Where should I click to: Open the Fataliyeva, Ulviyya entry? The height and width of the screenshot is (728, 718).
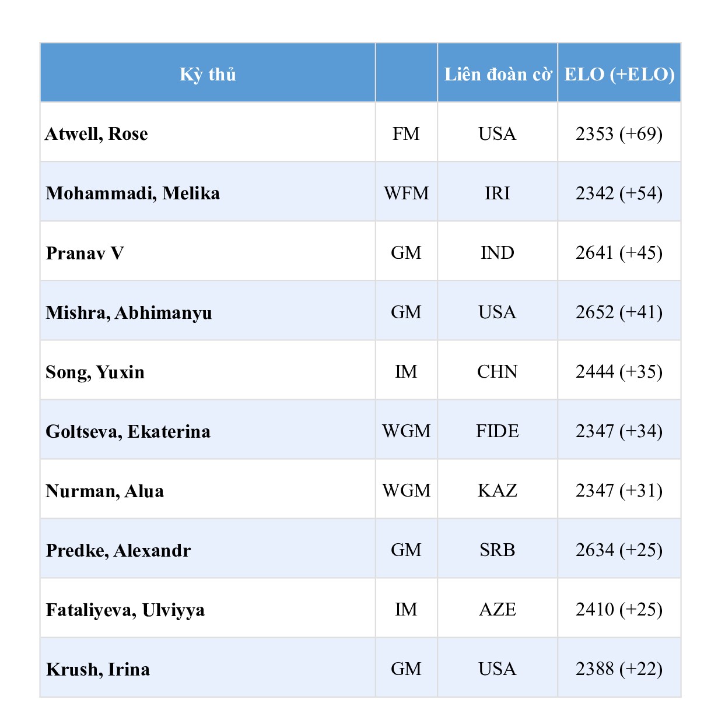125,610
